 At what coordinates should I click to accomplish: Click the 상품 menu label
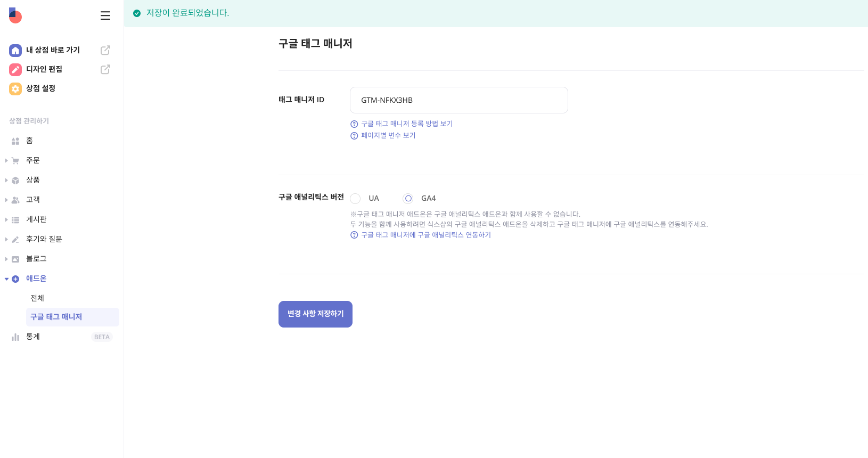click(x=33, y=180)
